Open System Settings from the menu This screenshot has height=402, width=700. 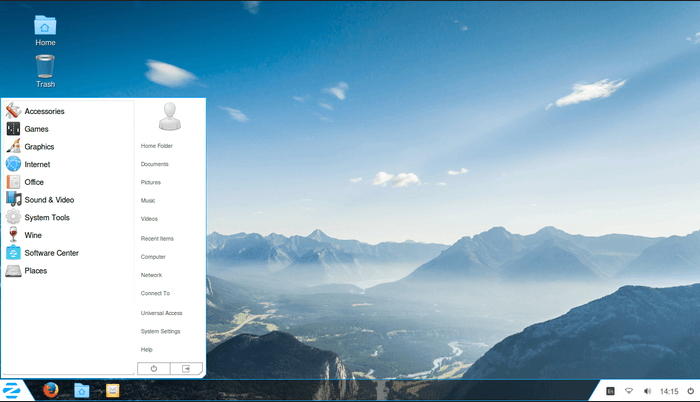160,331
